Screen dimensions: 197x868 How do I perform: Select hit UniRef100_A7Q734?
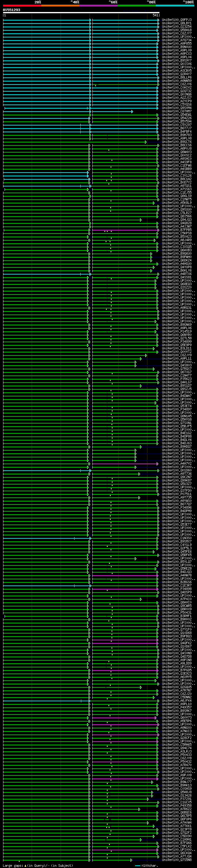coord(176,40)
